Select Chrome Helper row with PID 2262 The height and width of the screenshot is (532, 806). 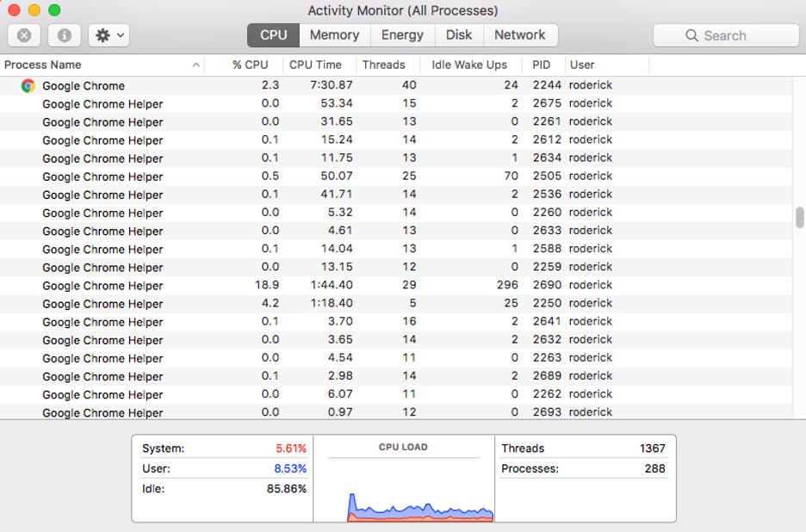point(396,394)
